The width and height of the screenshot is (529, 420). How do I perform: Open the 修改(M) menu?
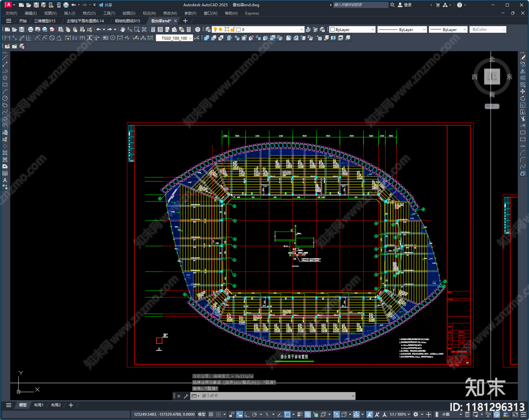click(170, 13)
